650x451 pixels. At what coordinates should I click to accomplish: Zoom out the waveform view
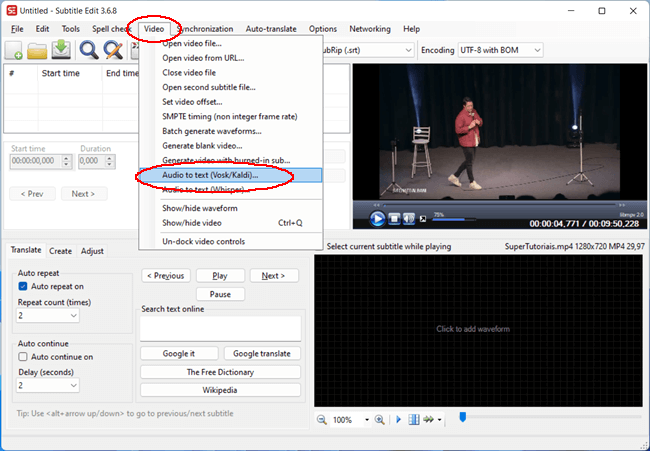324,420
